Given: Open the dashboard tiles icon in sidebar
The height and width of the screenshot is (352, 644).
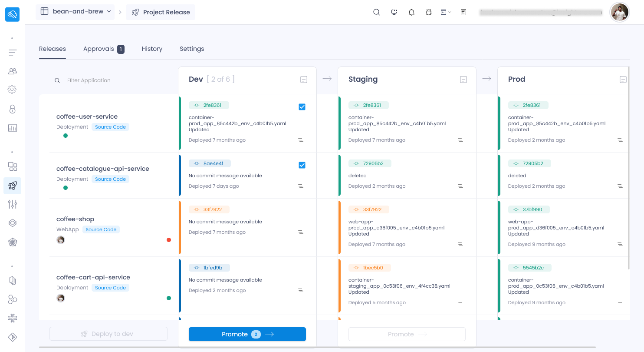Looking at the screenshot, I should pyautogui.click(x=13, y=166).
